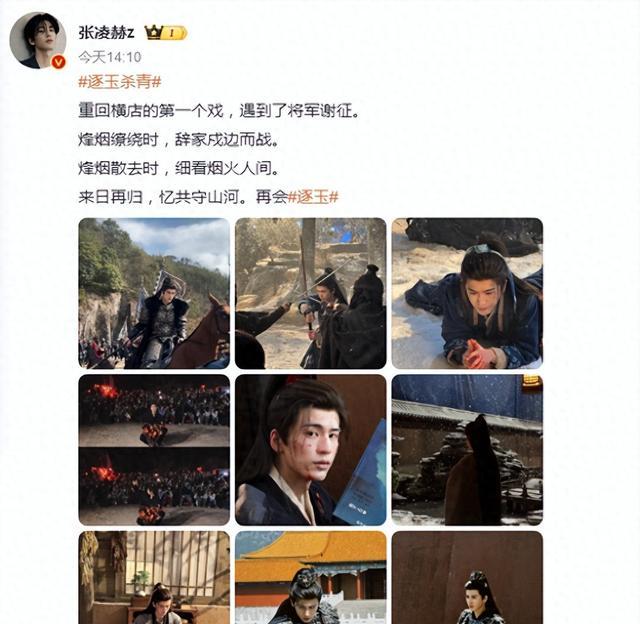Click the orange verified V badge
Viewport: 640px width, 624px height.
(x=59, y=62)
